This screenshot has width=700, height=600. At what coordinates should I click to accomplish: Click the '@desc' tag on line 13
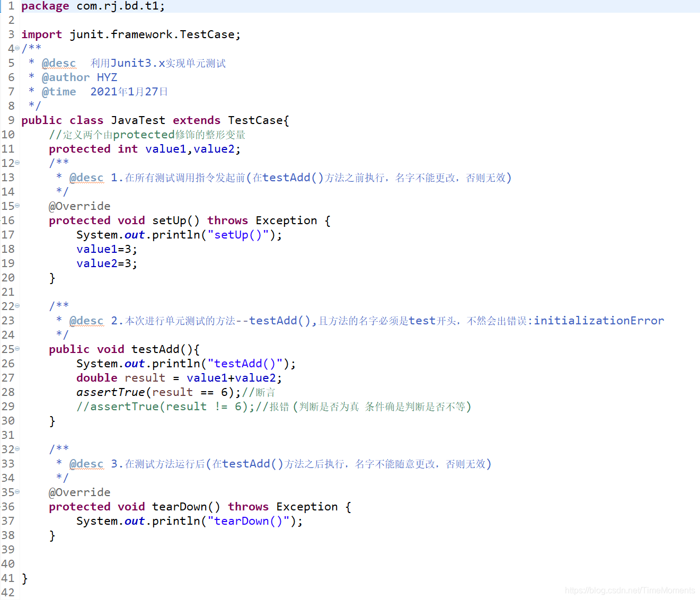(x=86, y=178)
